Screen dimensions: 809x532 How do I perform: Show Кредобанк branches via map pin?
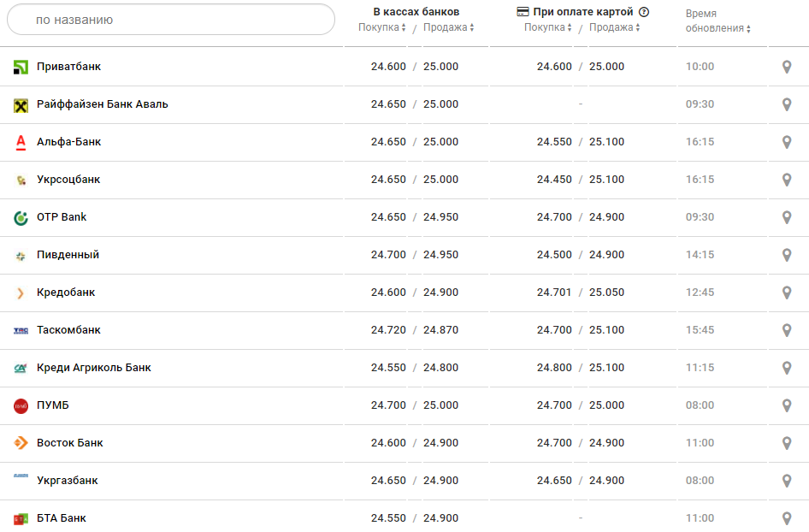click(787, 293)
